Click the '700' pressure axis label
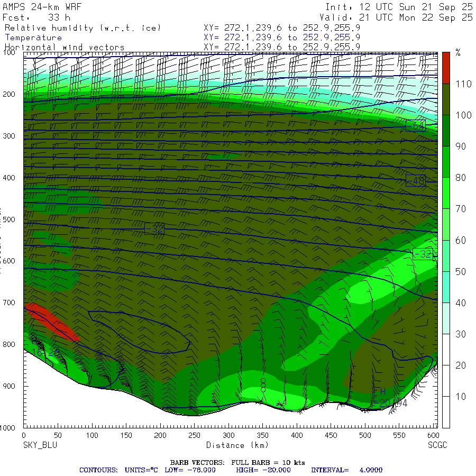Screen dimensions: 476x476 tap(9, 303)
